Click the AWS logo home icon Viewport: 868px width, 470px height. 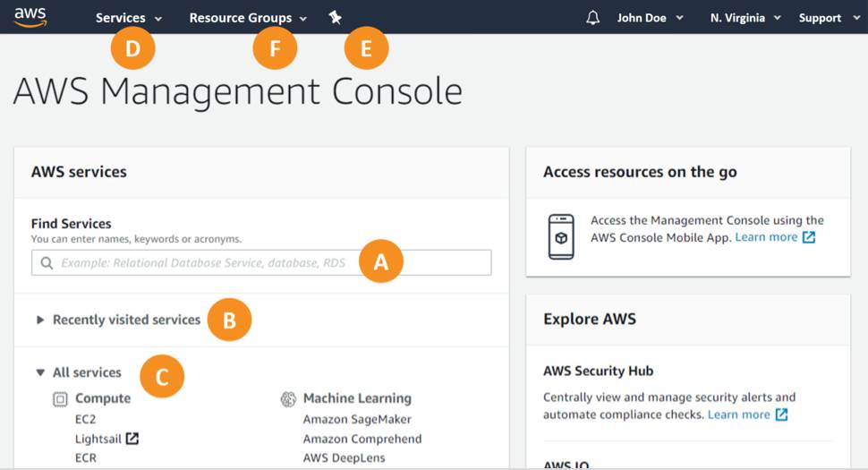click(x=30, y=17)
